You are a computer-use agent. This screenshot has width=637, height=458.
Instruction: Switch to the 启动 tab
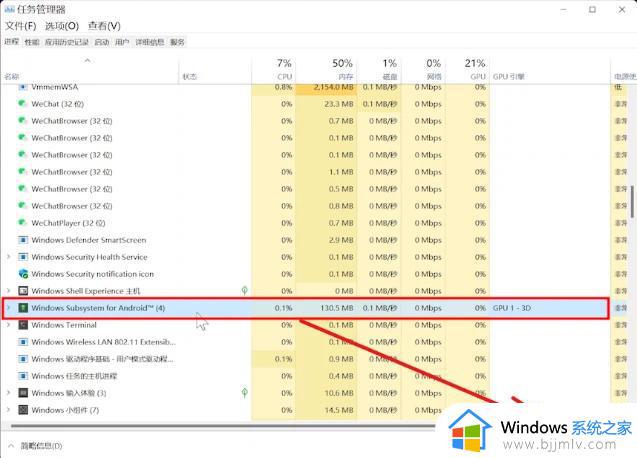(x=102, y=42)
